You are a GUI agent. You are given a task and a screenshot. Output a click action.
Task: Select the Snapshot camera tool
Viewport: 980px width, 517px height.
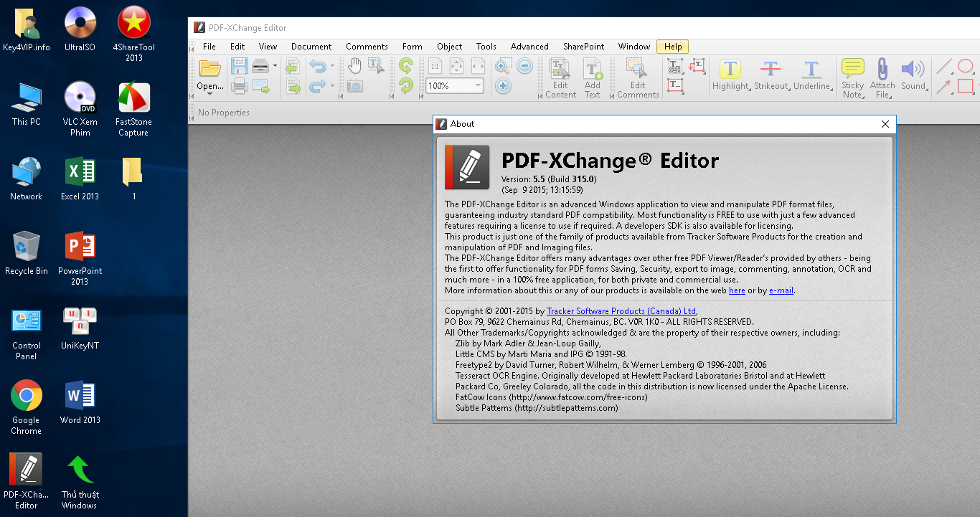[354, 86]
